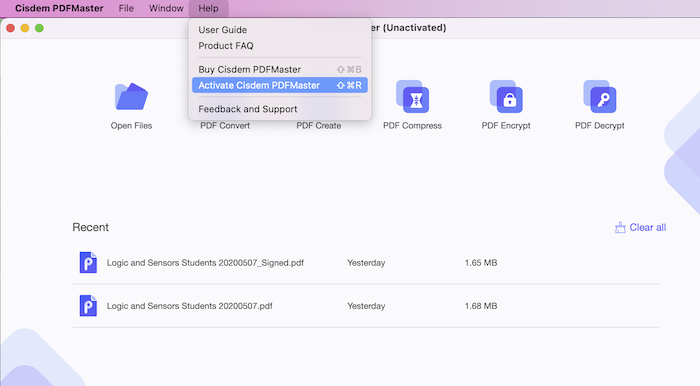Click the 1.65 MB file size
Viewport: 700px width, 386px height.
[481, 263]
